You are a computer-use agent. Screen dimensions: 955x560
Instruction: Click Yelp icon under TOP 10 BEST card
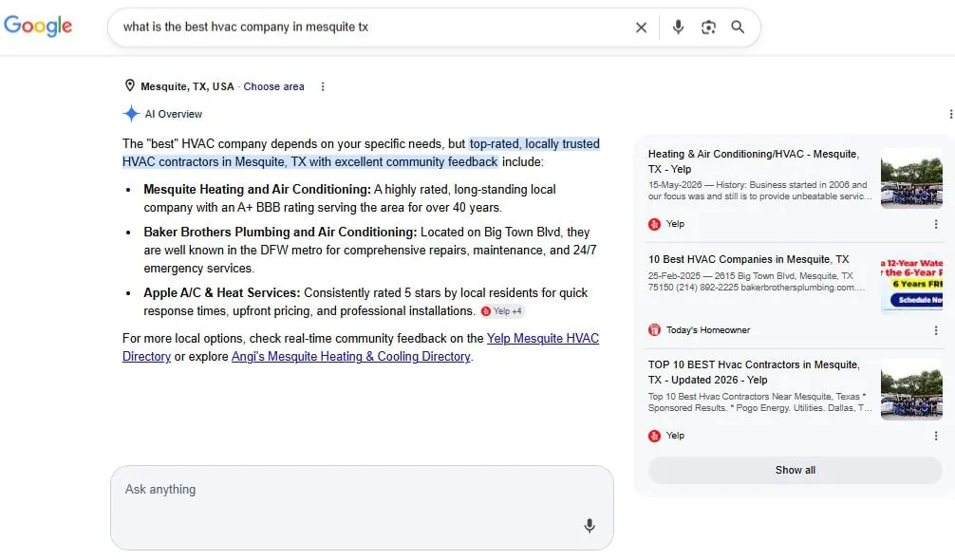coord(654,436)
